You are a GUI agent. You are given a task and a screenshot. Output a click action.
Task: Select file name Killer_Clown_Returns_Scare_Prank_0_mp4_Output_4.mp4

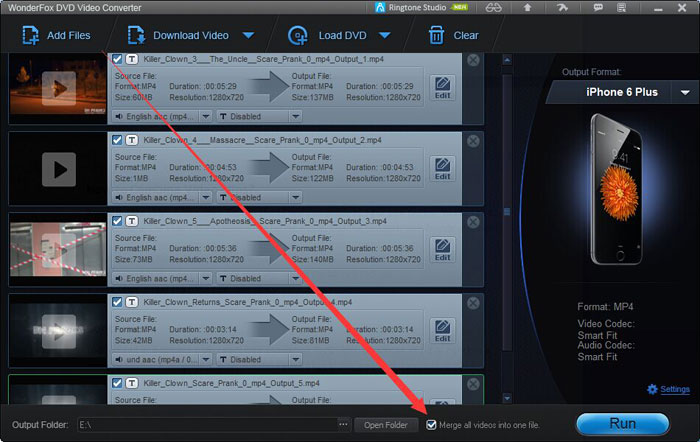coord(248,302)
